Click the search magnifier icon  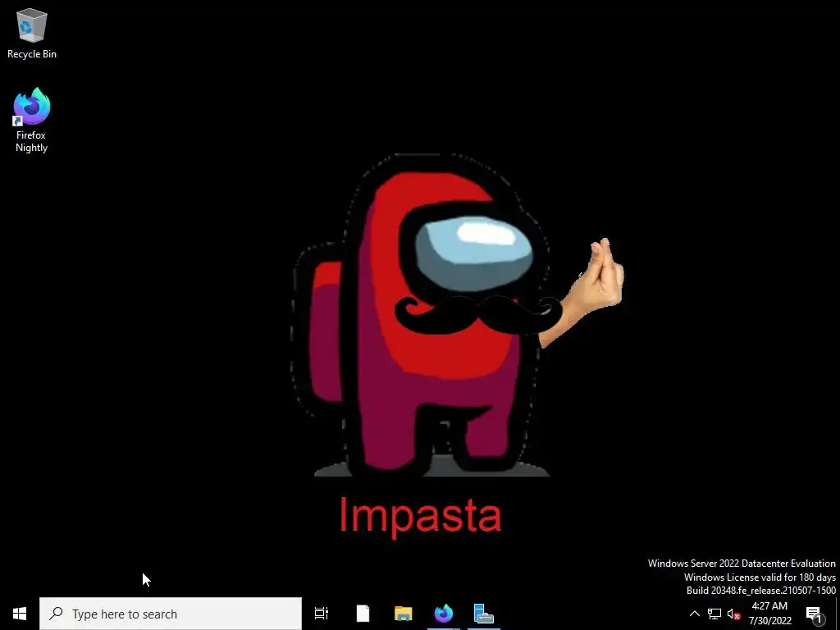click(56, 614)
